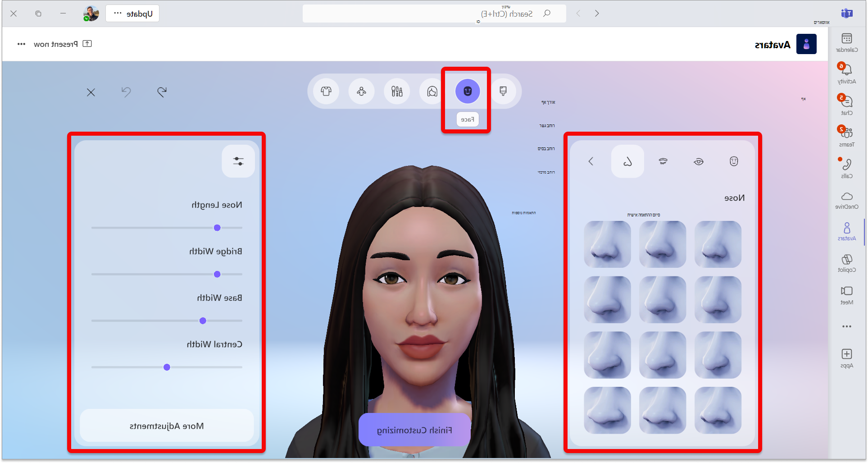
Task: Choose the middle nose style in bottom row
Action: tap(663, 410)
